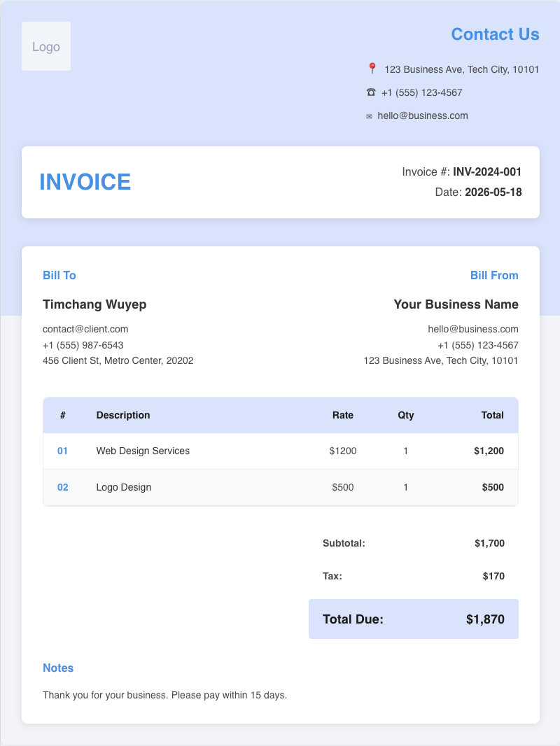Viewport: 560px width, 746px height.
Task: Click Your Business Name under Bill From
Action: (456, 304)
